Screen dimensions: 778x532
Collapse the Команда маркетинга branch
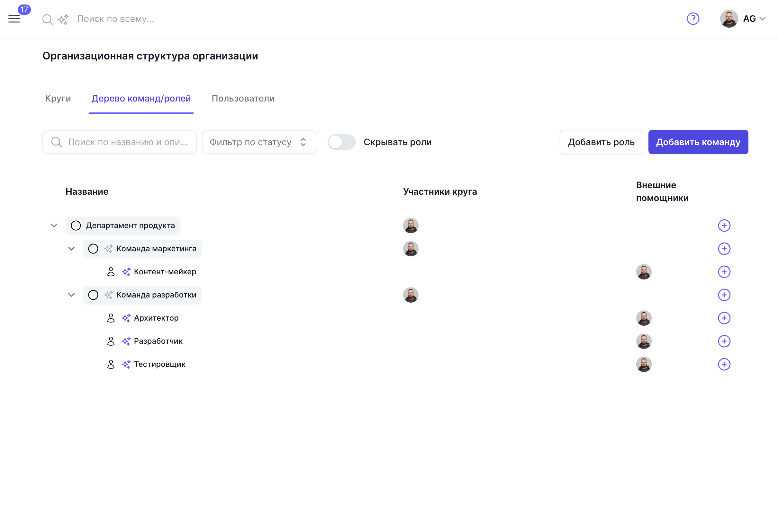71,249
